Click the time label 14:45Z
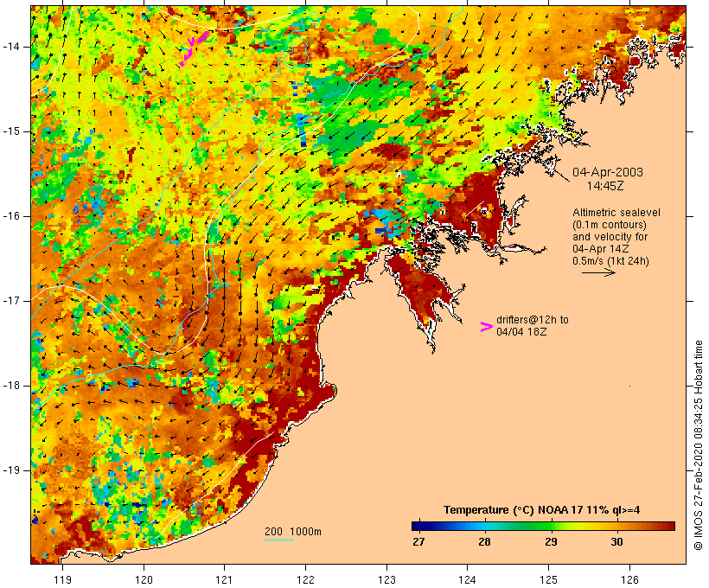The width and height of the screenshot is (709, 588). click(605, 186)
